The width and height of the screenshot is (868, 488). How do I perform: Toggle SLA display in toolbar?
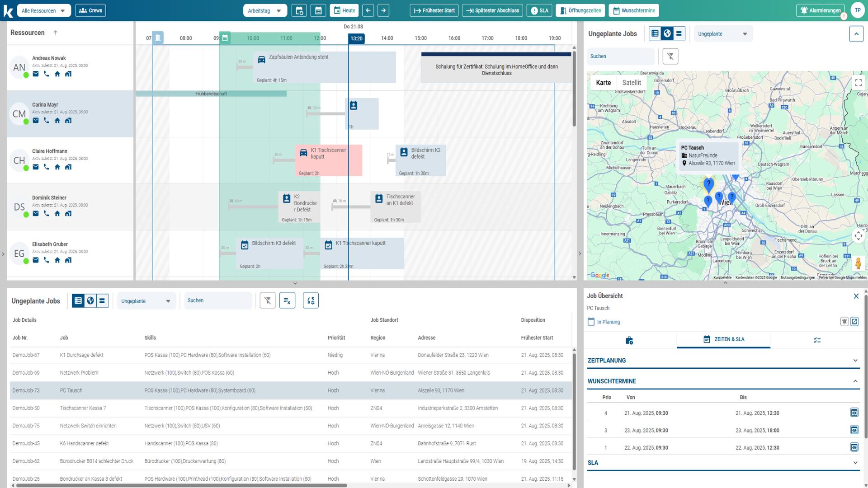539,10
